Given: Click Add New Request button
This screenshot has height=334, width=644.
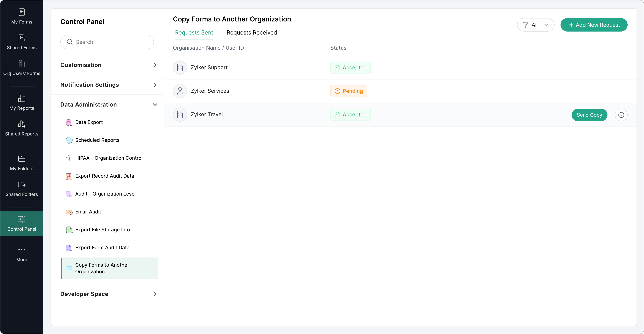Looking at the screenshot, I should [594, 25].
